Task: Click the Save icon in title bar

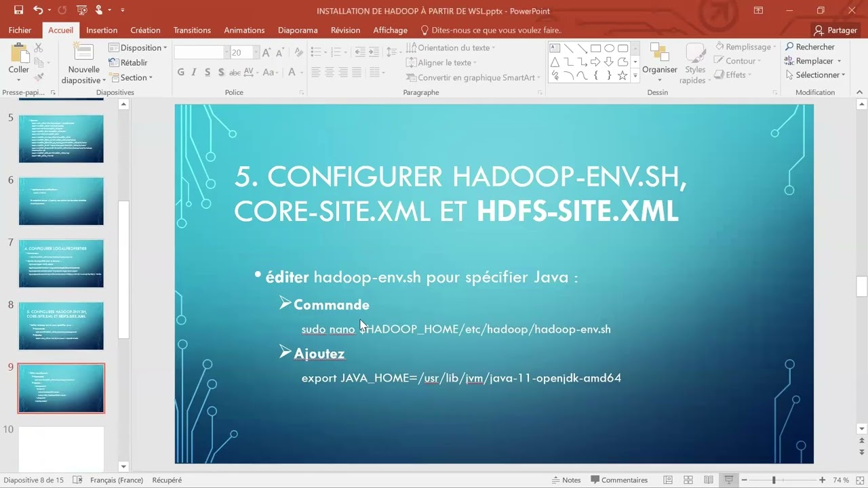Action: 18,10
